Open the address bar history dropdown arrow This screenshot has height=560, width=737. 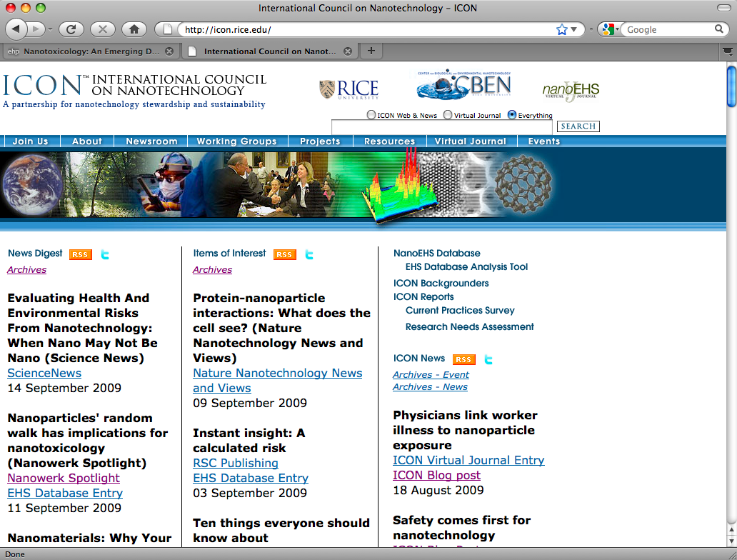tap(573, 29)
